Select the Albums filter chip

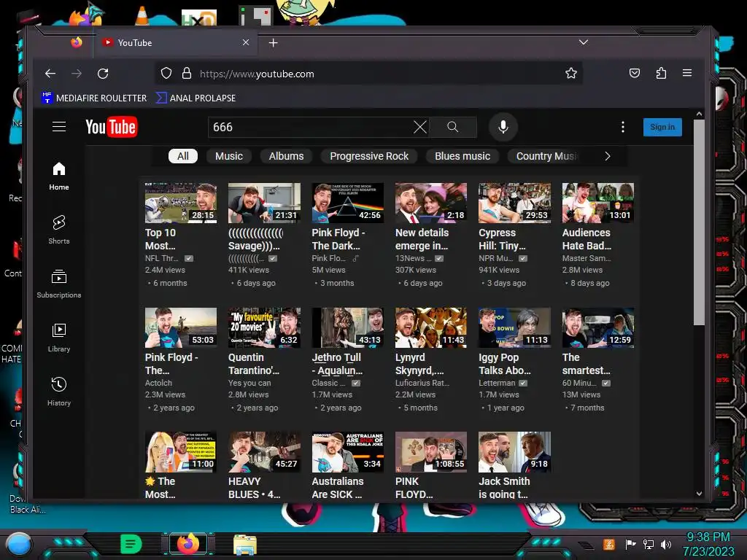[x=286, y=156]
